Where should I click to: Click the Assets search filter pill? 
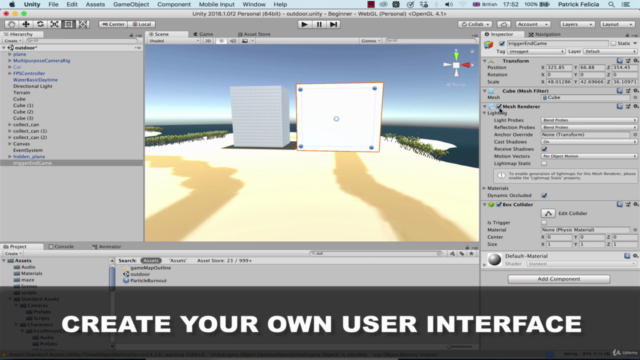coord(151,260)
